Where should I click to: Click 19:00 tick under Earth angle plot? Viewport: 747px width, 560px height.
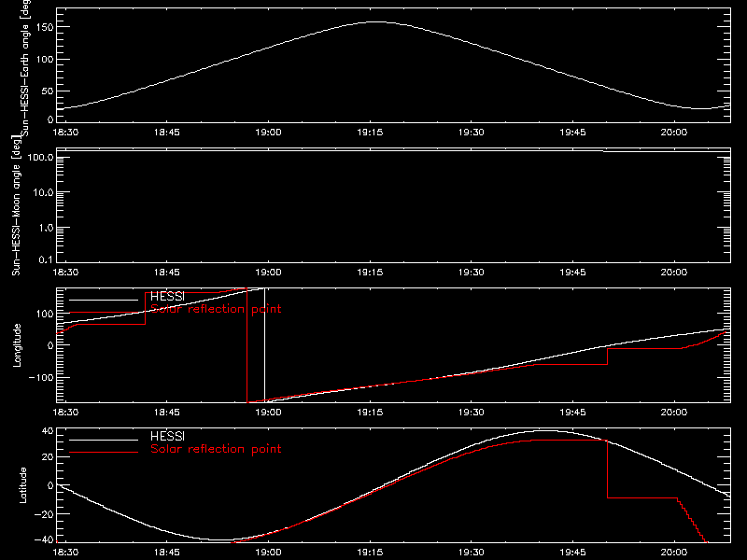coord(268,132)
